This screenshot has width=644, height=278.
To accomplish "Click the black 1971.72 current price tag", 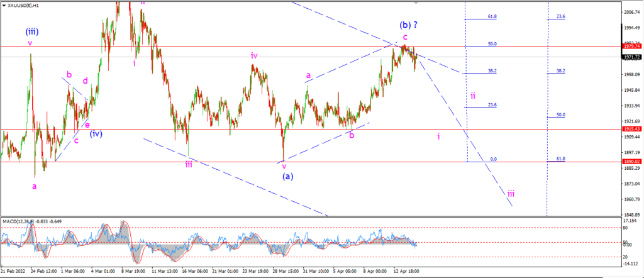I will (633, 57).
